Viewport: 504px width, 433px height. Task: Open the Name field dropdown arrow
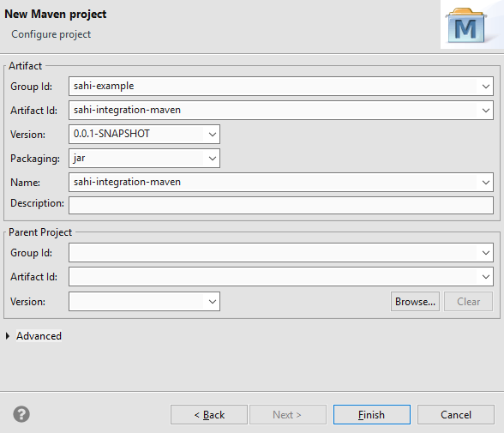tap(486, 183)
